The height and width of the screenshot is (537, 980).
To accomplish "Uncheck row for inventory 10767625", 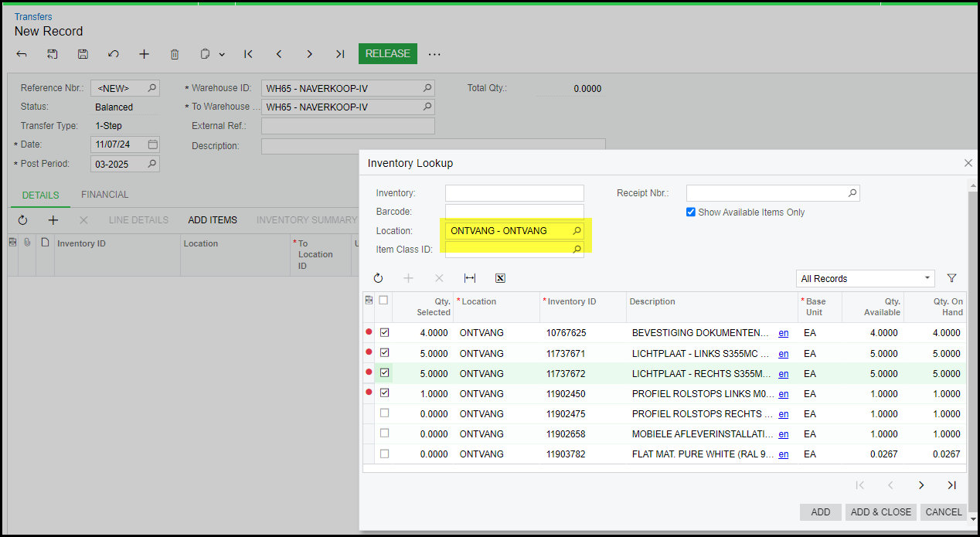I will pyautogui.click(x=384, y=333).
